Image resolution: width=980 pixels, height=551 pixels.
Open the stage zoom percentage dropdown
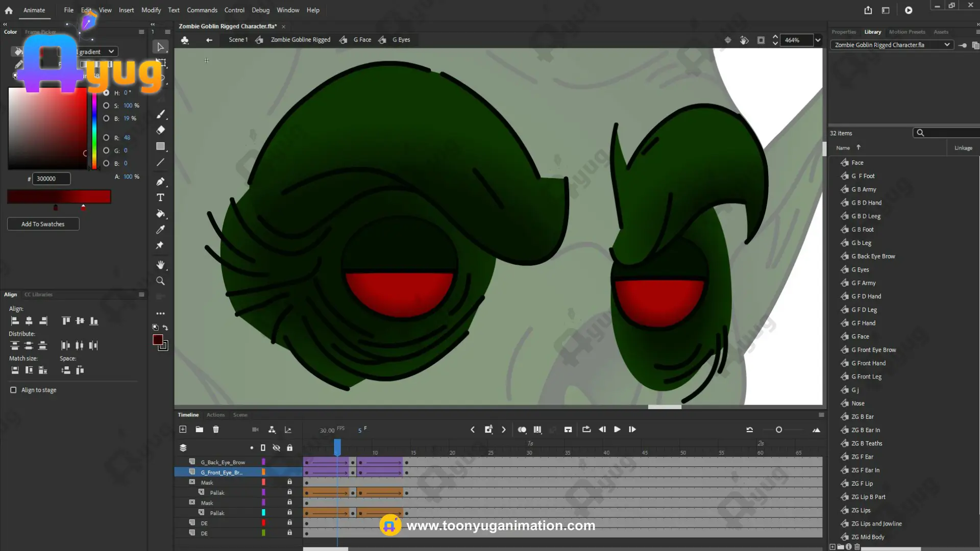818,40
